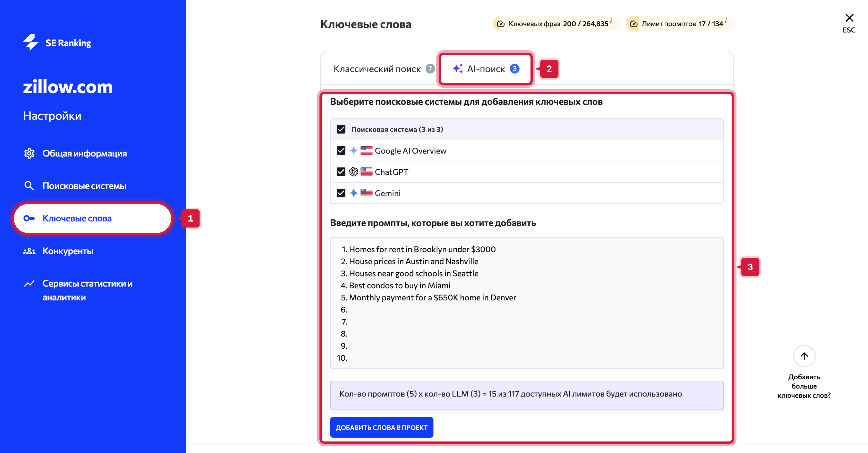
Task: Switch to the Классический поиск tab
Action: [x=377, y=69]
